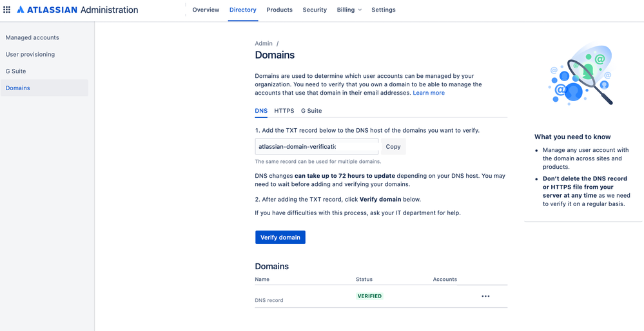Click the Status column header

point(364,279)
